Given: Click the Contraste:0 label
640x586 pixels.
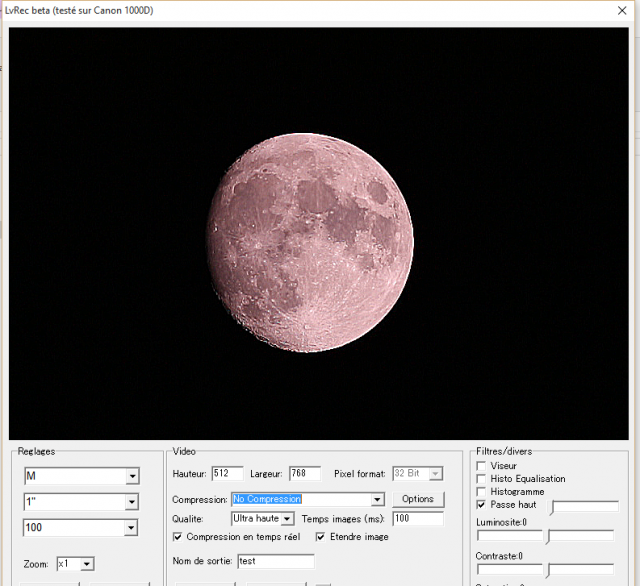Looking at the screenshot, I should click(x=499, y=556).
